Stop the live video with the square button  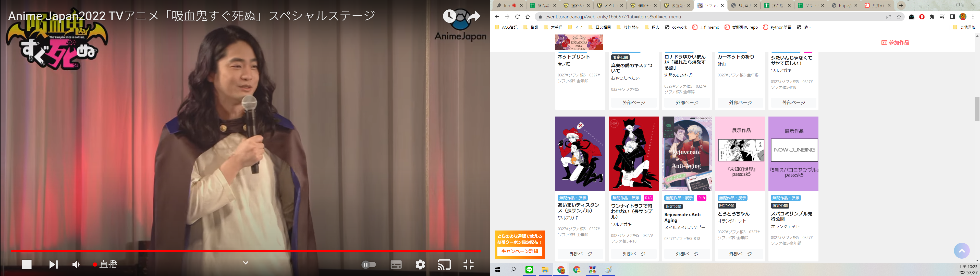pos(27,264)
